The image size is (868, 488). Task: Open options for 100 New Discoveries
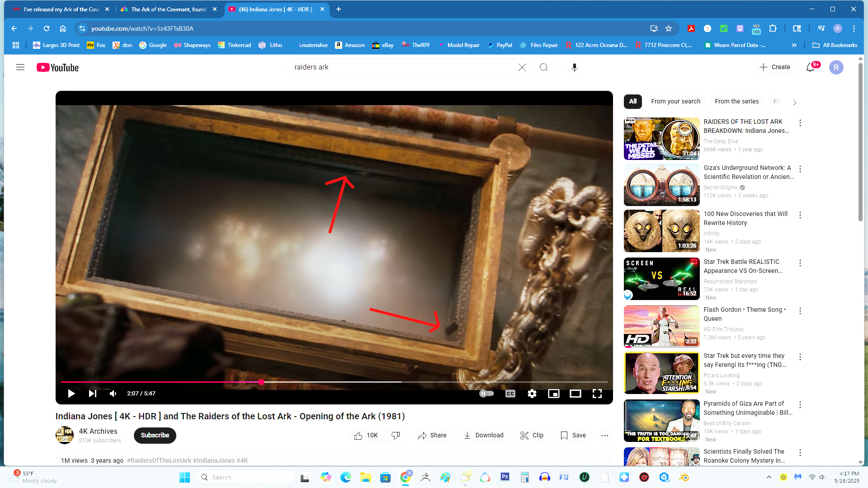point(800,215)
